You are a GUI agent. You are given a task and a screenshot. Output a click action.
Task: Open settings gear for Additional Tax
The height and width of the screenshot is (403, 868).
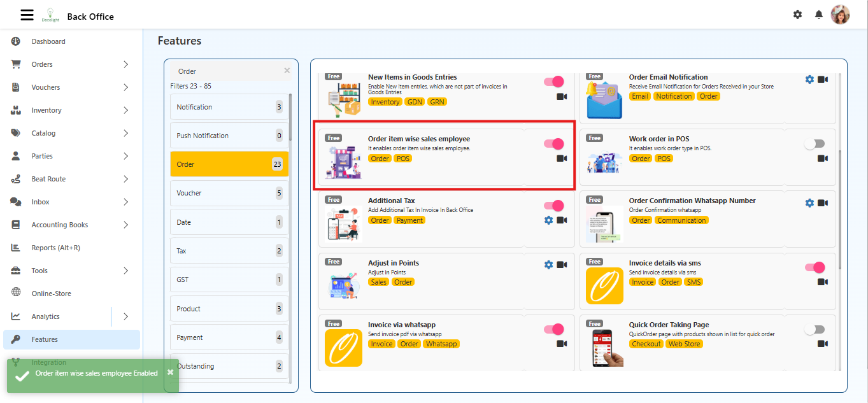pos(549,220)
